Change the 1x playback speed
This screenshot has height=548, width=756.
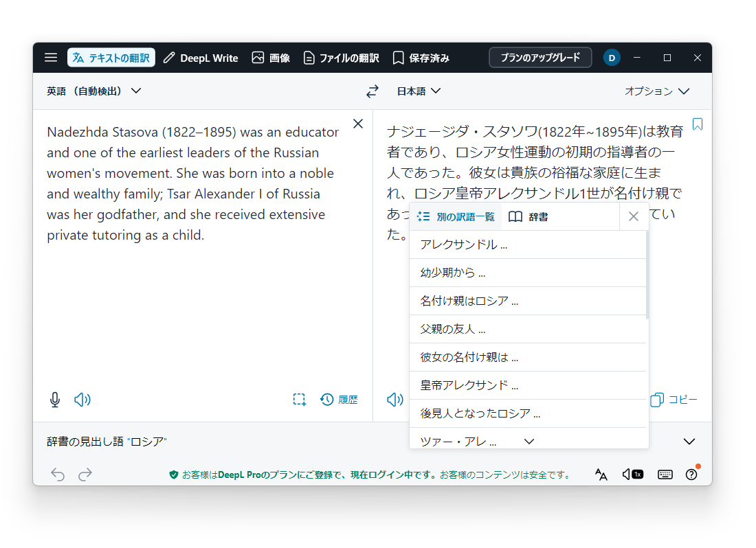[x=632, y=474]
